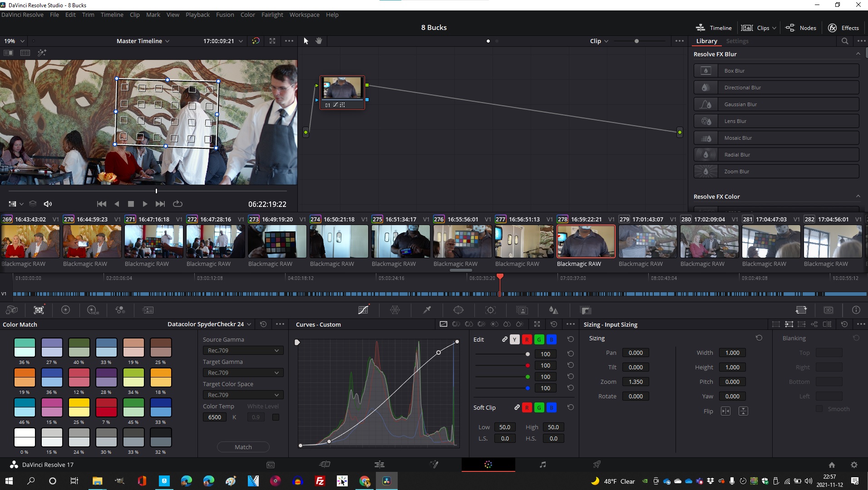Click the red intensity slider handle
868x490 pixels.
point(527,365)
